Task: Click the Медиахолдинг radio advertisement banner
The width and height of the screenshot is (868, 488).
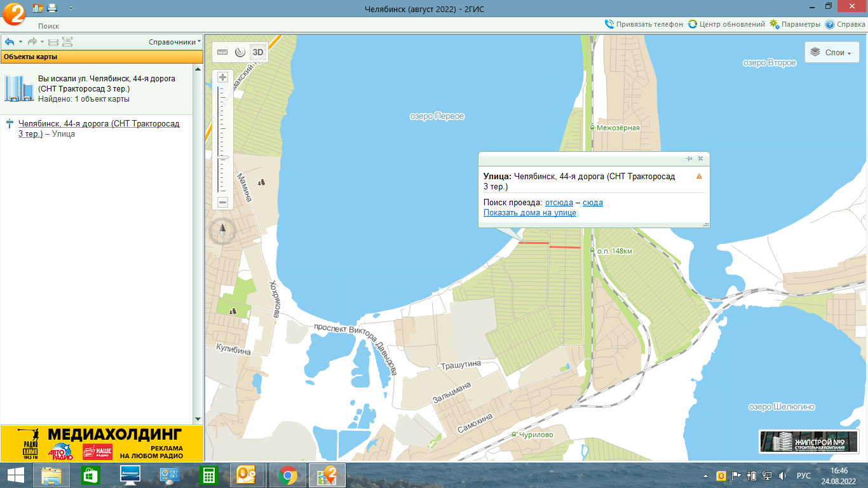Action: click(x=102, y=443)
